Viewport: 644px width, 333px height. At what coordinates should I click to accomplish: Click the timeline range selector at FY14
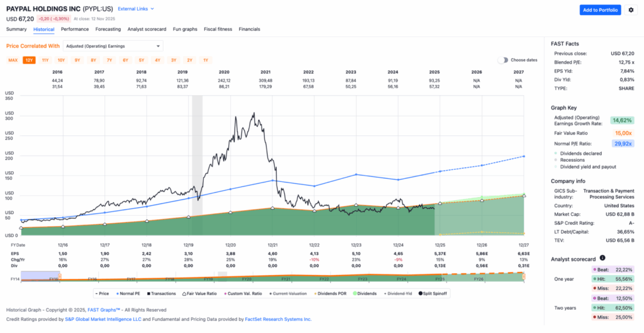42,276
